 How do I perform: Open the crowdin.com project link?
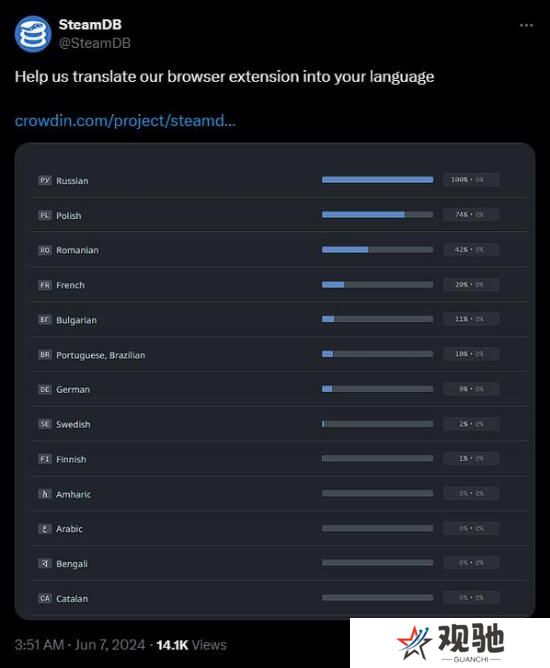click(125, 121)
